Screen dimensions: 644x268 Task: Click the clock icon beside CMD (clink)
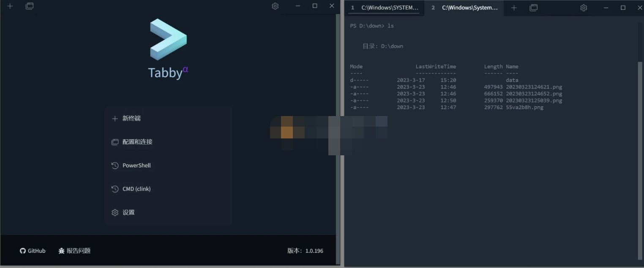tap(115, 189)
